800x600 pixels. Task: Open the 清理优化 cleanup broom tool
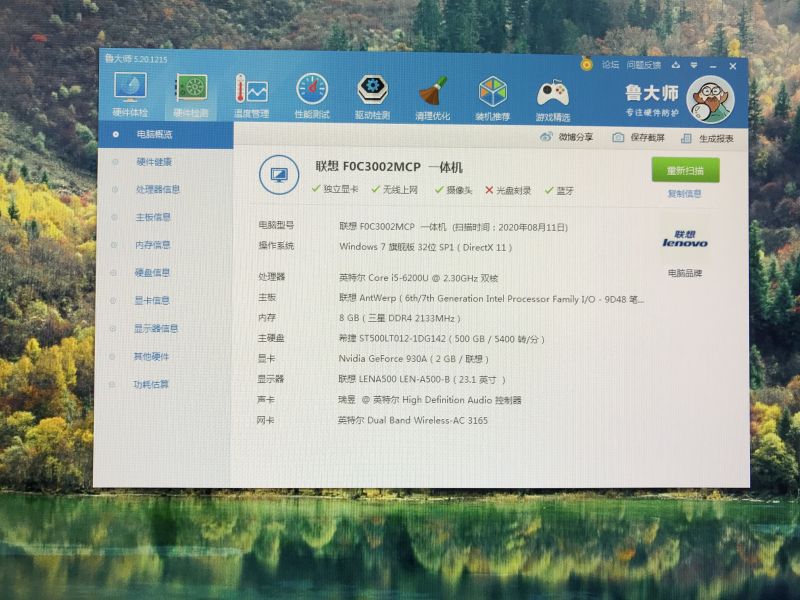432,98
